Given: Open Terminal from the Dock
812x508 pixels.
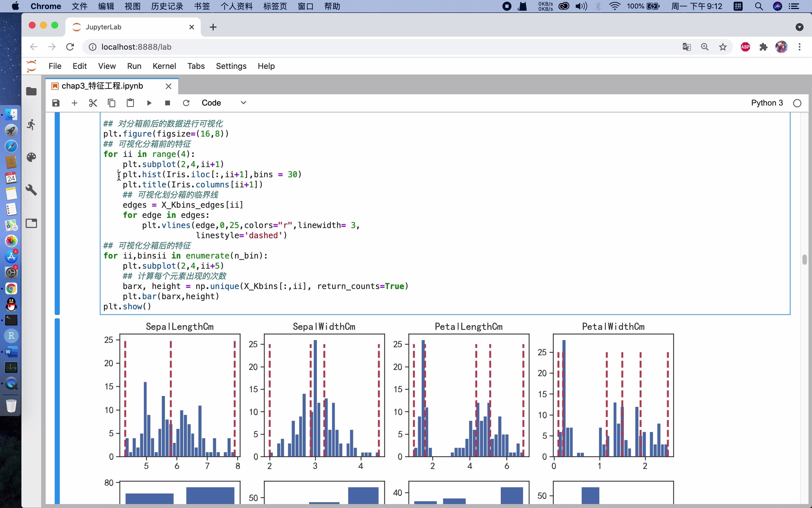Looking at the screenshot, I should [x=11, y=320].
